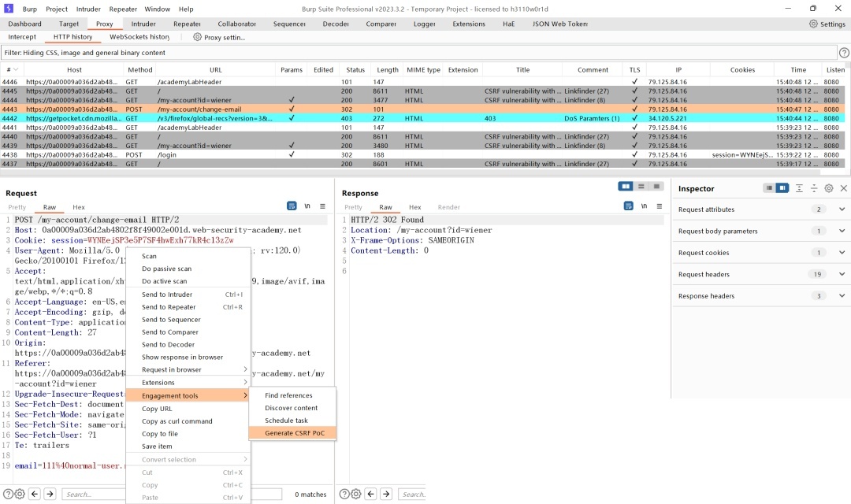Click request search help icon
Image resolution: width=851 pixels, height=504 pixels.
8,495
